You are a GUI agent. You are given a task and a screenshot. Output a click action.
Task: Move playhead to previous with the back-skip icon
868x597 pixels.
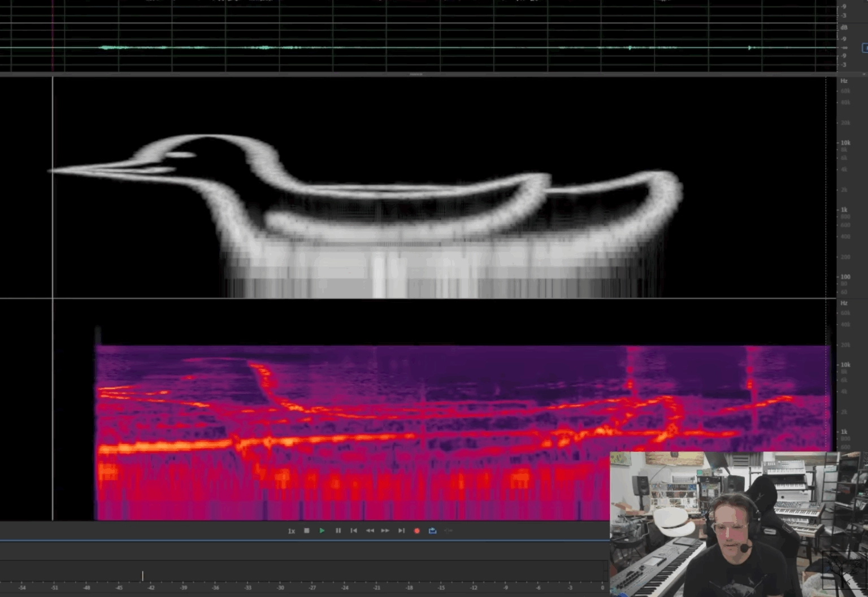pyautogui.click(x=354, y=530)
